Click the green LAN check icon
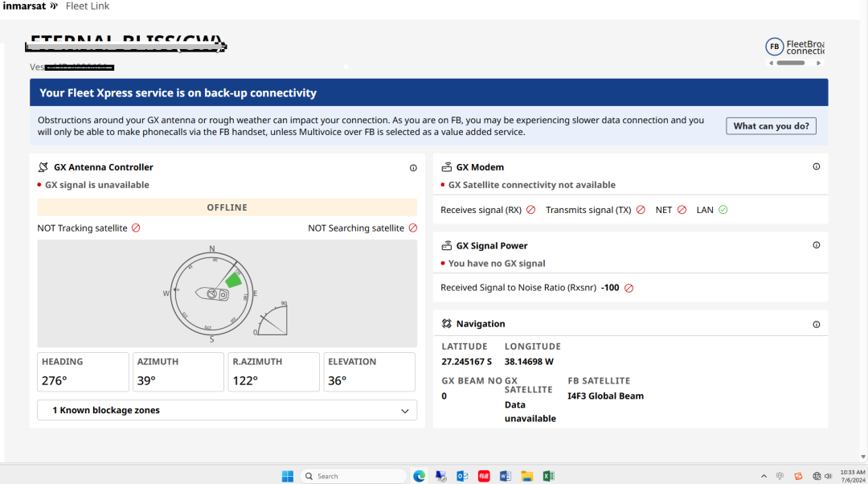This screenshot has width=868, height=484. coord(723,210)
